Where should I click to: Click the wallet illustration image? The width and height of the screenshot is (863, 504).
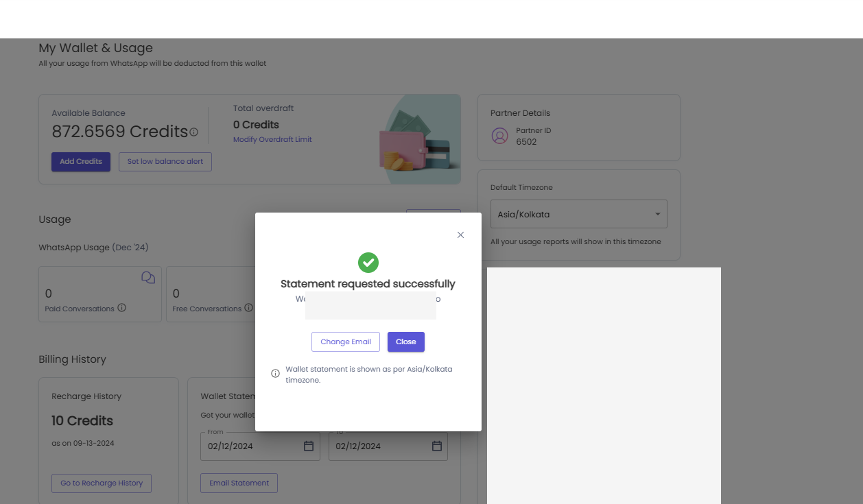pyautogui.click(x=419, y=139)
